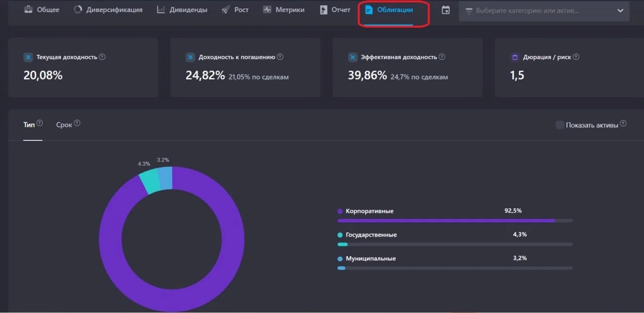Click the Выберите категорию или актив field

[544, 11]
